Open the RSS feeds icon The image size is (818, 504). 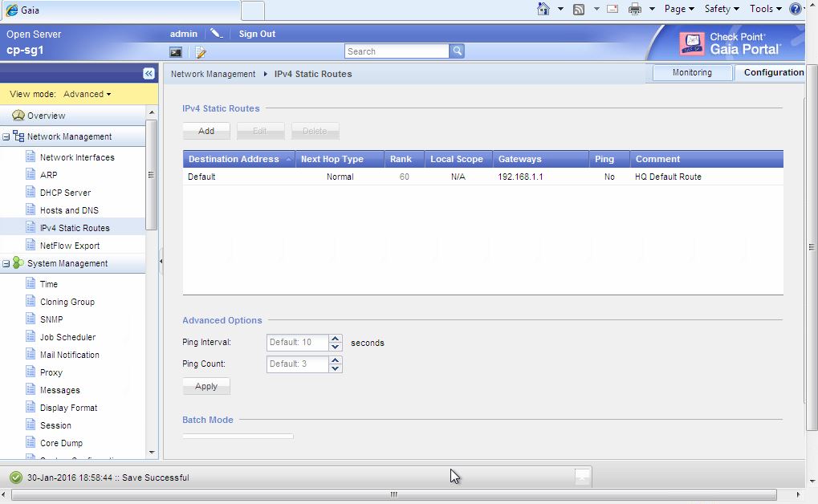577,9
